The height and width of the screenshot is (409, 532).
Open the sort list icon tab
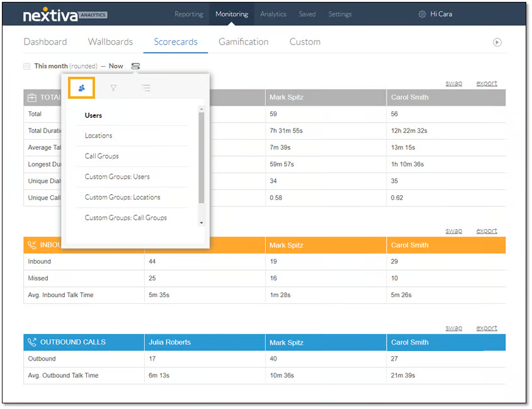pos(146,88)
